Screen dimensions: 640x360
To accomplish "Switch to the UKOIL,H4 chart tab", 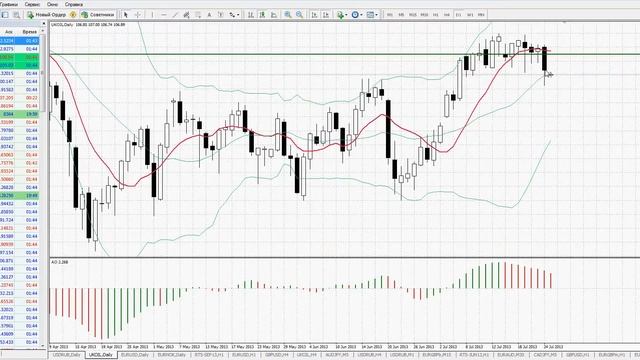I will pos(307,355).
